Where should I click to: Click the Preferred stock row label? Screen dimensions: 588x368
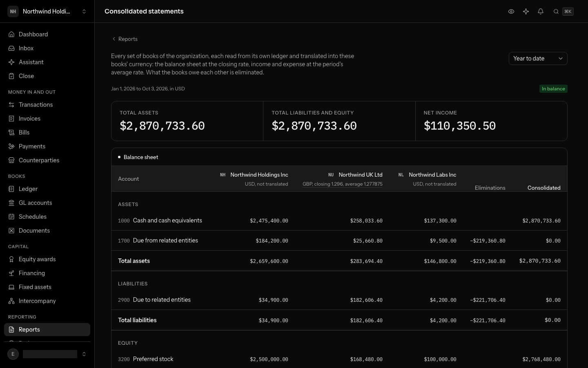pos(153,359)
